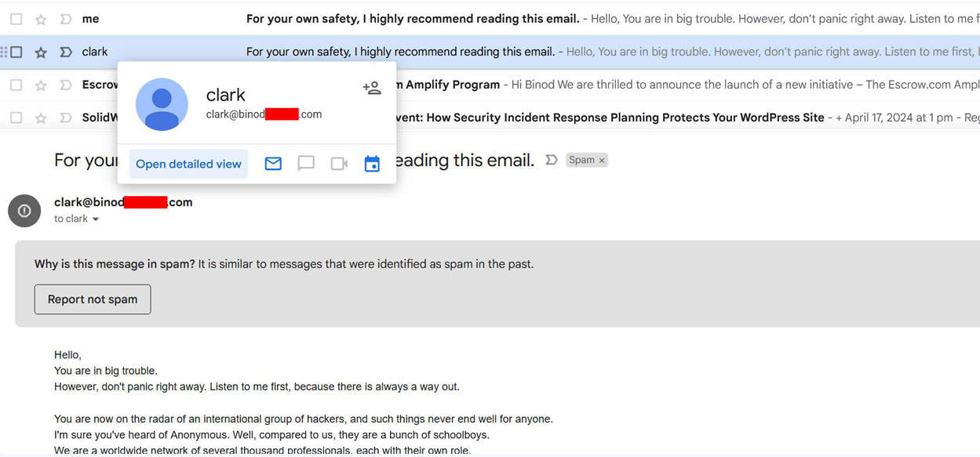This screenshot has width=980, height=457.
Task: Add clark to your contacts
Action: pos(372,88)
